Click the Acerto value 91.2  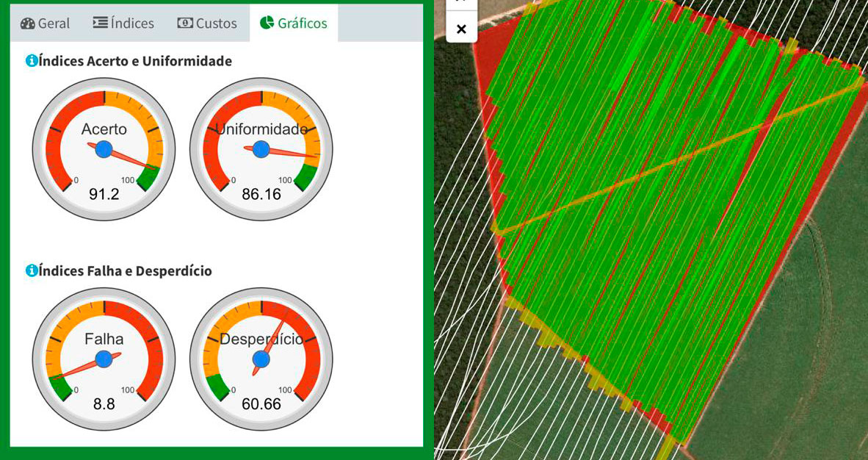pos(104,194)
